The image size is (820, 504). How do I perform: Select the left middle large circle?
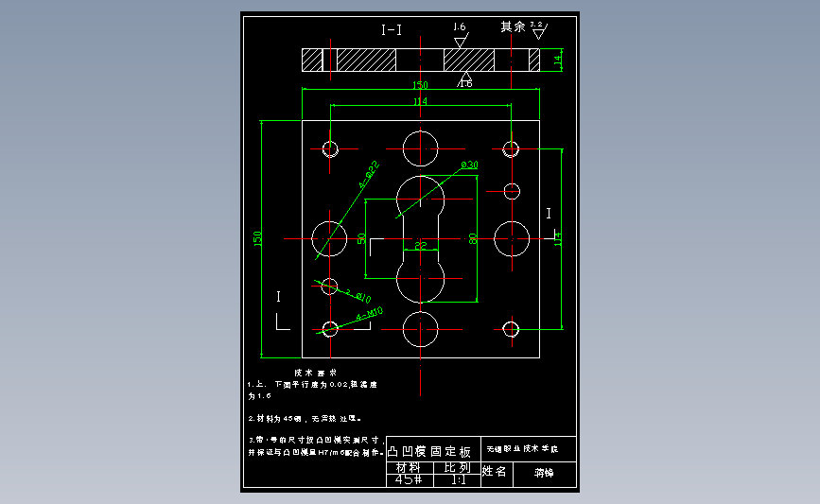tap(329, 239)
